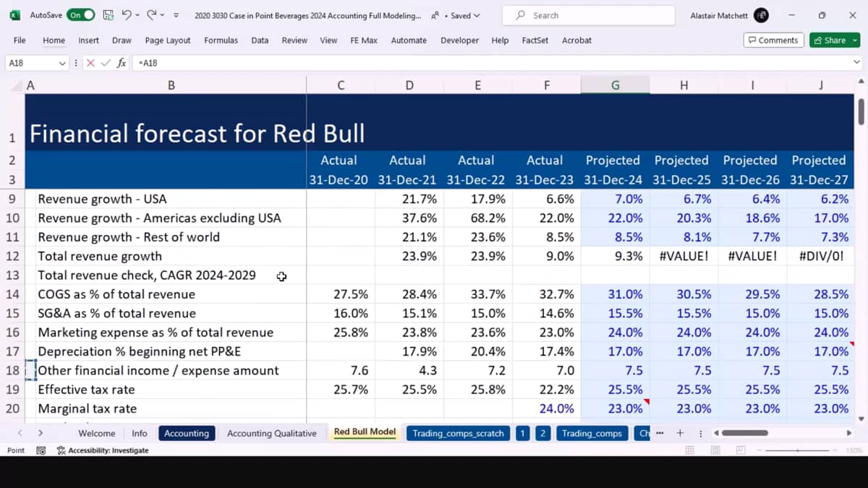868x488 pixels.
Task: Switch to the Insert ribbon tab
Action: click(89, 40)
